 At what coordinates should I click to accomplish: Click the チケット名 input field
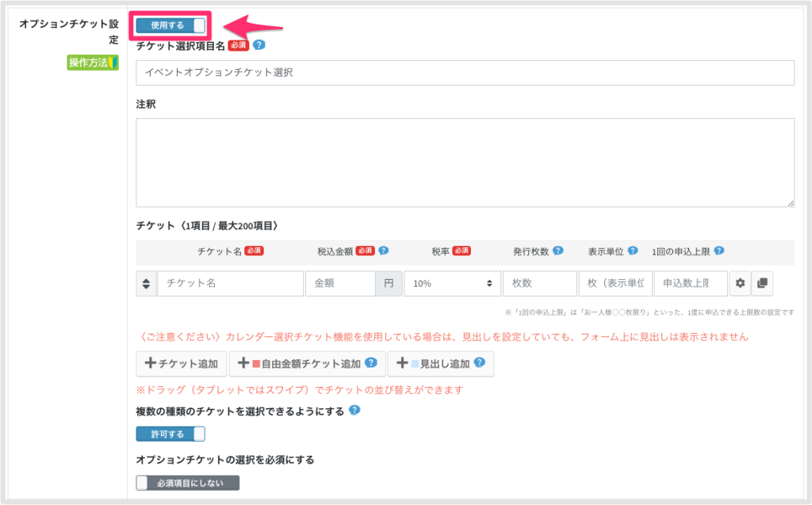231,283
